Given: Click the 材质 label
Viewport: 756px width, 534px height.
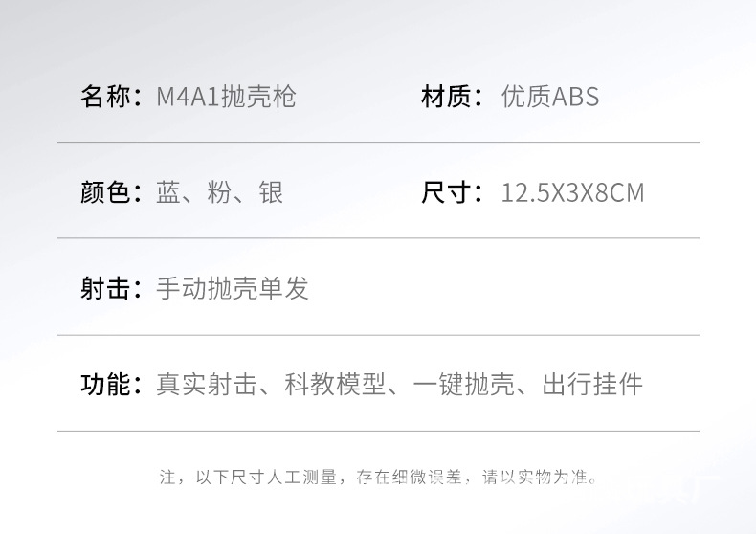Looking at the screenshot, I should pos(446,97).
